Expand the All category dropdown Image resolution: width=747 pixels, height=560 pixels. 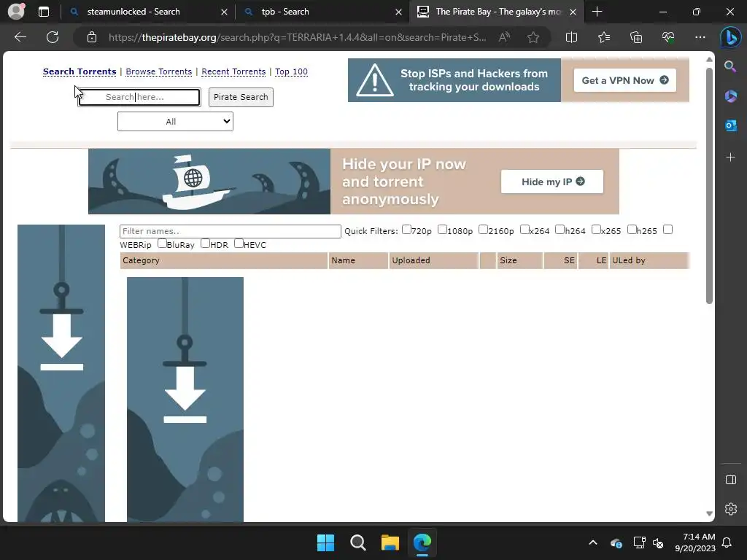tap(175, 122)
